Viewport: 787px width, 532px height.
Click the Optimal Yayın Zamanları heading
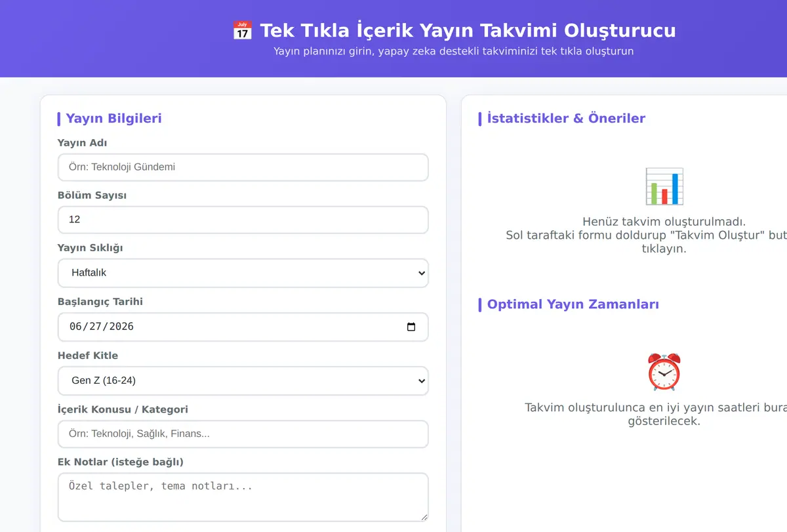tap(573, 304)
